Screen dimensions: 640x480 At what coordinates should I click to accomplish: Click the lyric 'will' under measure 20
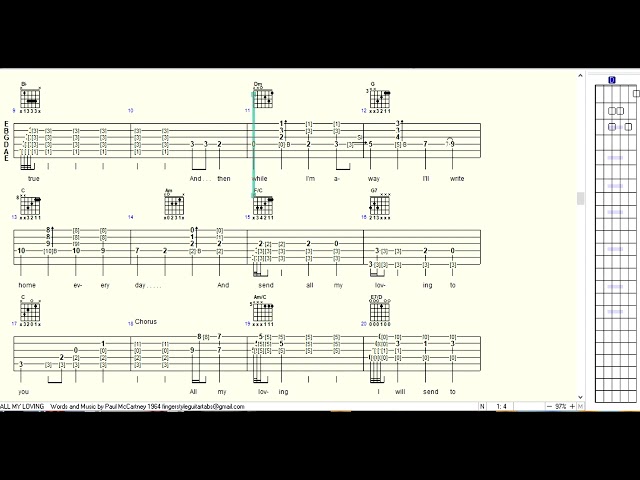[x=400, y=392]
